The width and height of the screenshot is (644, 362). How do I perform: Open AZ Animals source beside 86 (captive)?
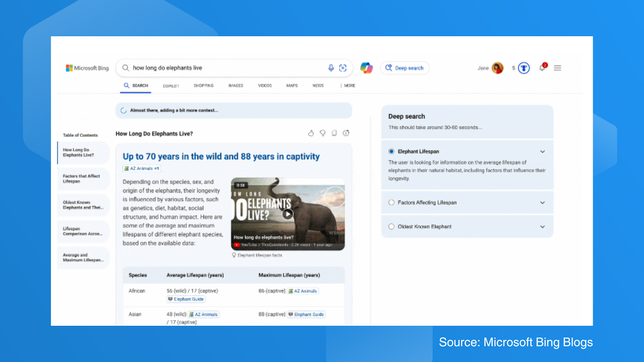[303, 291]
